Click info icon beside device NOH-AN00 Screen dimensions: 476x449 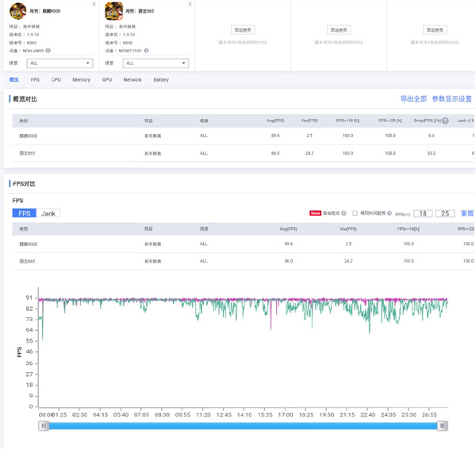point(48,51)
